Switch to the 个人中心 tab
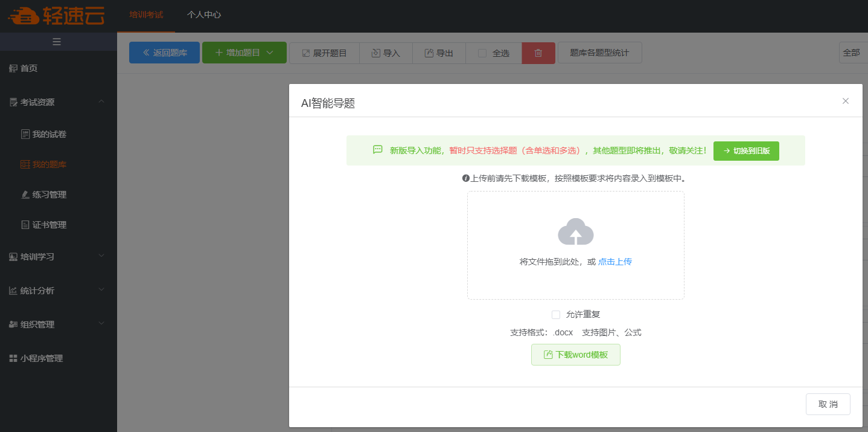The width and height of the screenshot is (868, 432). 204,15
